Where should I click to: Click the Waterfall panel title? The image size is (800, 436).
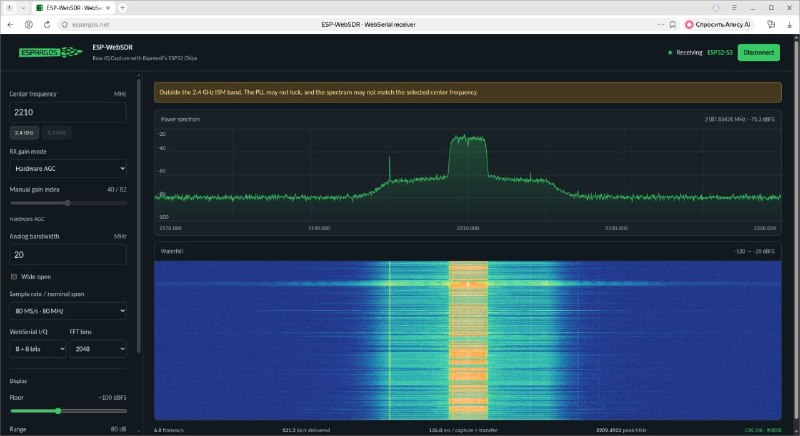pos(172,251)
